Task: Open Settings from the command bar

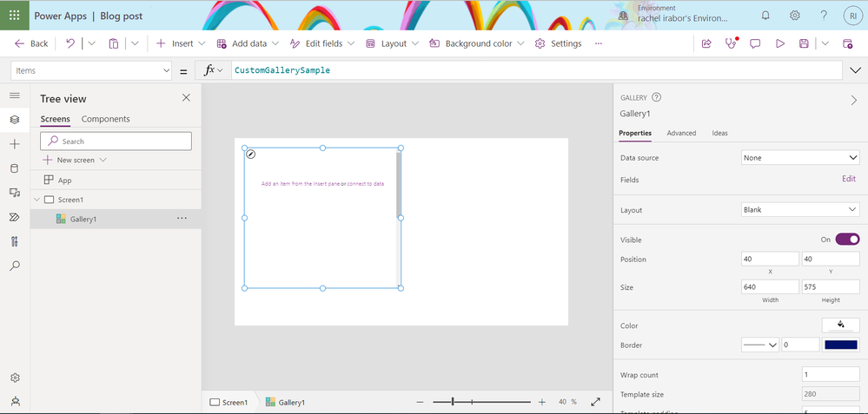Action: (x=558, y=43)
